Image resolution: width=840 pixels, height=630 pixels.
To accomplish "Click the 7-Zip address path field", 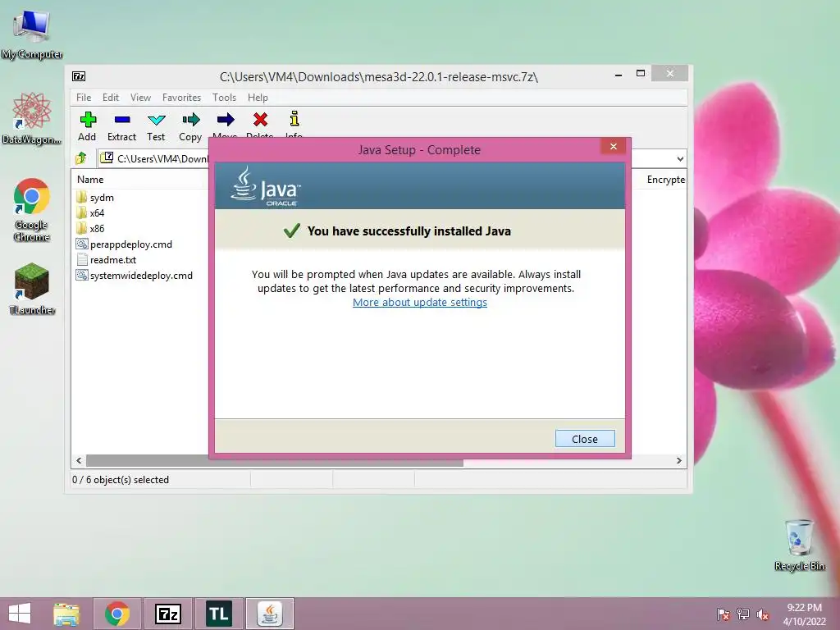I will point(153,158).
